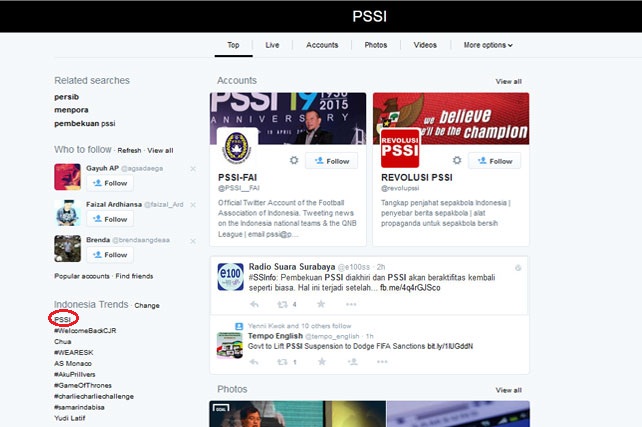This screenshot has height=427, width=642.
Task: Open the Yudi Latif trend
Action: click(70, 418)
